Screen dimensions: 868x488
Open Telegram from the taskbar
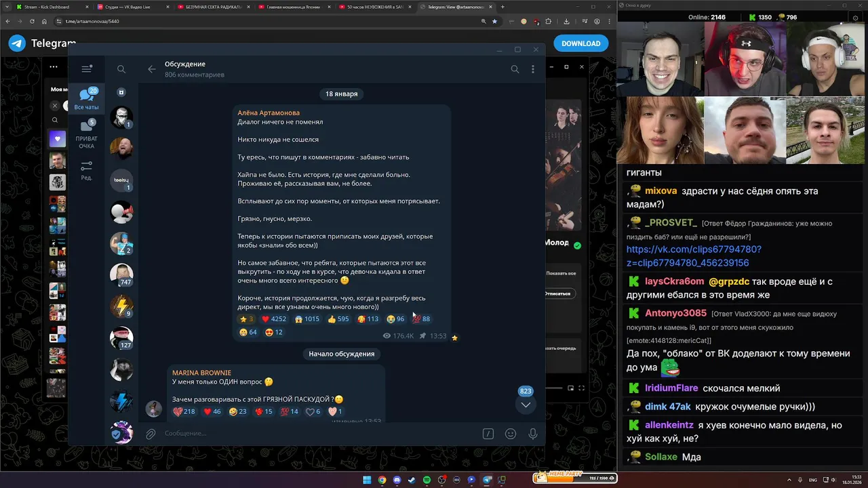click(x=486, y=480)
